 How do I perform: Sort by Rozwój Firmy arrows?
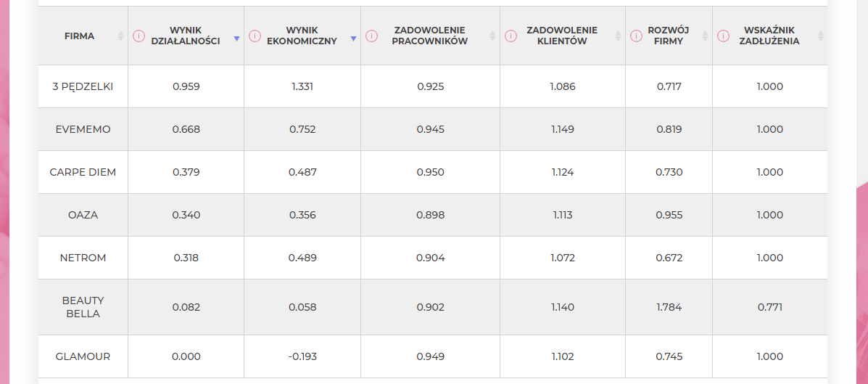705,36
